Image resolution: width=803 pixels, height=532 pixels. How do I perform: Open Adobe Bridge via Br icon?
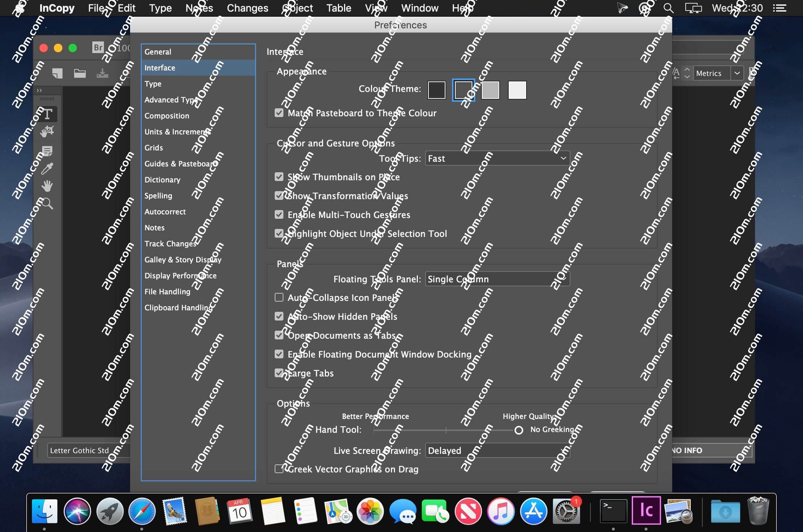[98, 48]
